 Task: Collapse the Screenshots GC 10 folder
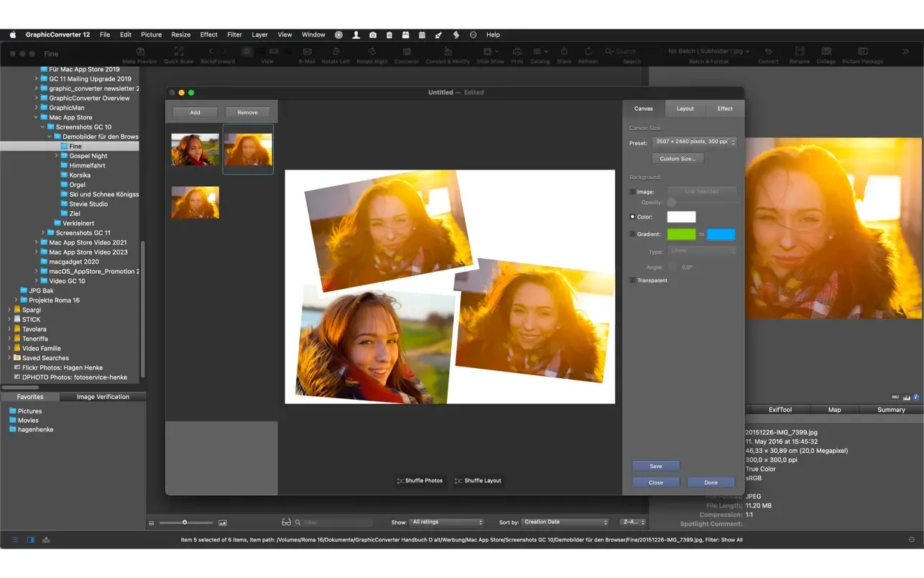point(43,127)
